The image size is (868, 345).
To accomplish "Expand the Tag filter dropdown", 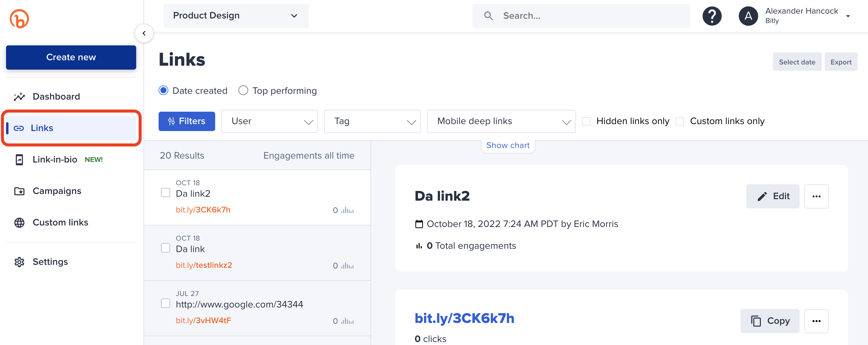I will [x=373, y=121].
